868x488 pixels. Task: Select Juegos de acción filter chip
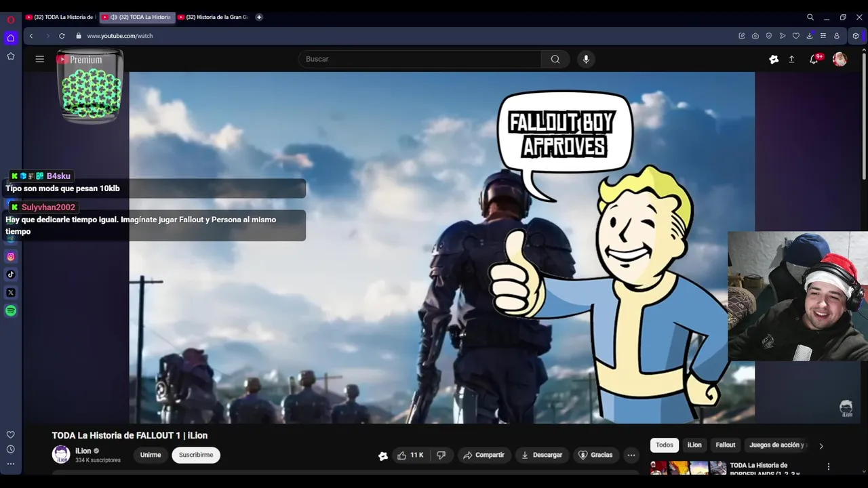point(778,445)
